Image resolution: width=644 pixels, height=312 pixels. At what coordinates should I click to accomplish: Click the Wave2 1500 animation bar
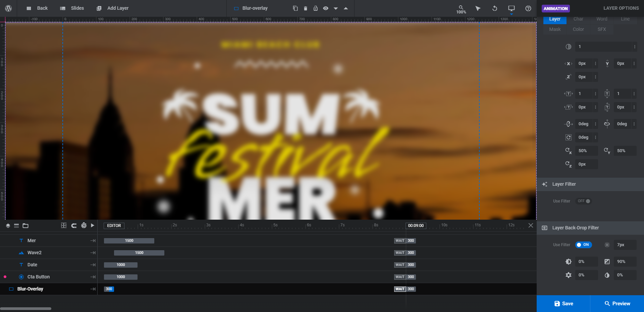pos(139,253)
